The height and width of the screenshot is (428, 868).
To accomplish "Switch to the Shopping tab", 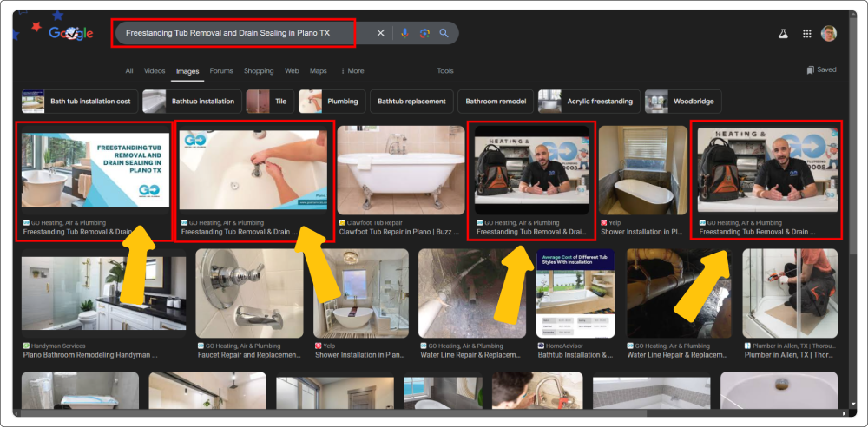I will click(259, 71).
